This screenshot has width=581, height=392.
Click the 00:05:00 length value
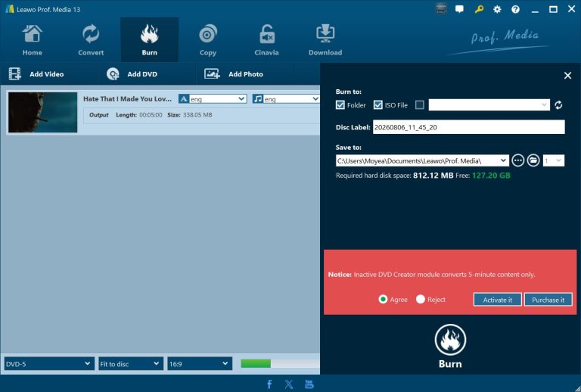click(151, 115)
